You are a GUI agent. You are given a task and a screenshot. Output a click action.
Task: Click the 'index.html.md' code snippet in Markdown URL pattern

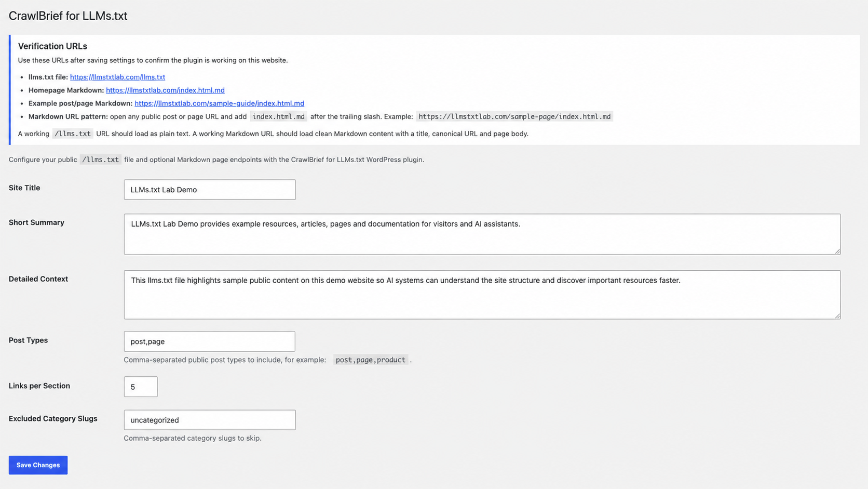click(279, 116)
